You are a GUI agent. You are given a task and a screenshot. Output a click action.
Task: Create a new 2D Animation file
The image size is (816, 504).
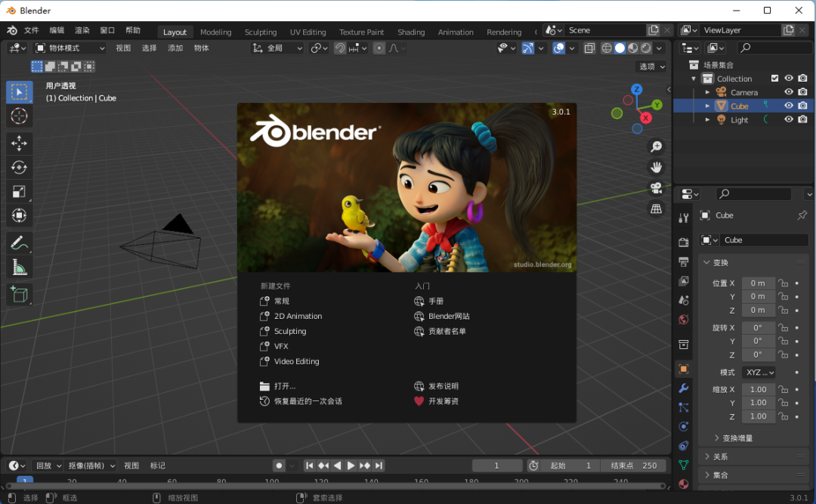click(291, 316)
